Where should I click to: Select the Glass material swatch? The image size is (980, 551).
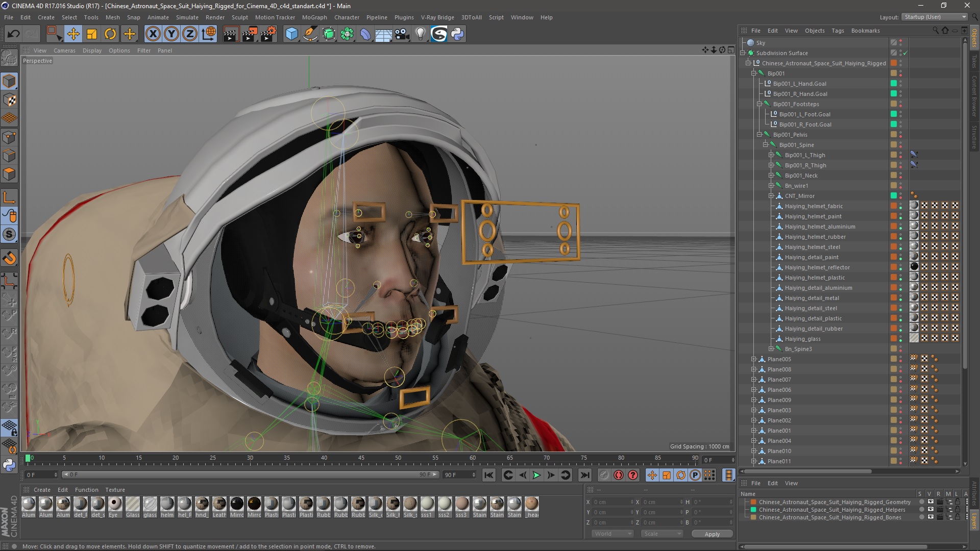133,507
